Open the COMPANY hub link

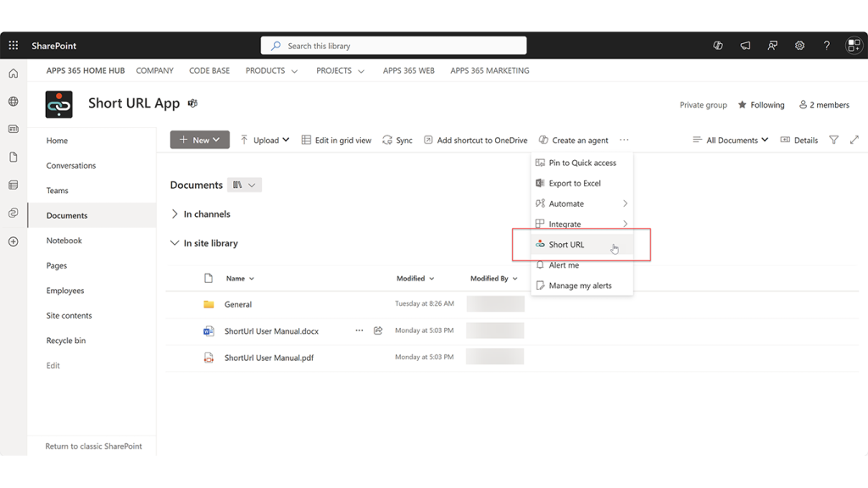154,71
